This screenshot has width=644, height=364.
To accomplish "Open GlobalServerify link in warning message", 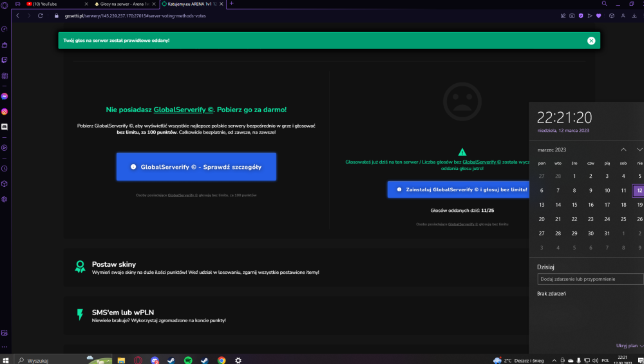I will pos(482,162).
